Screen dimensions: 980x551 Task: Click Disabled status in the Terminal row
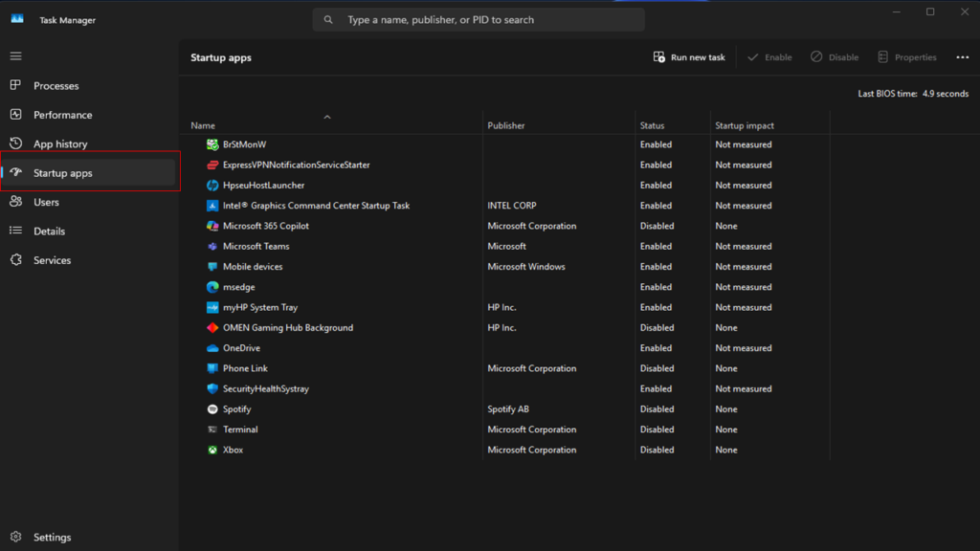point(657,430)
